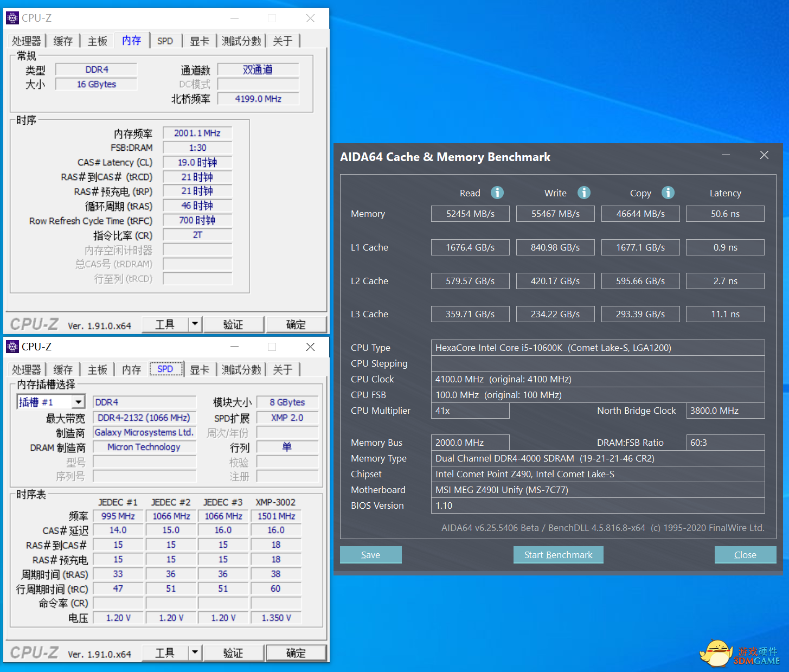Click 内存频率 value 2001.1 MHz
This screenshot has width=789, height=672.
click(x=197, y=133)
